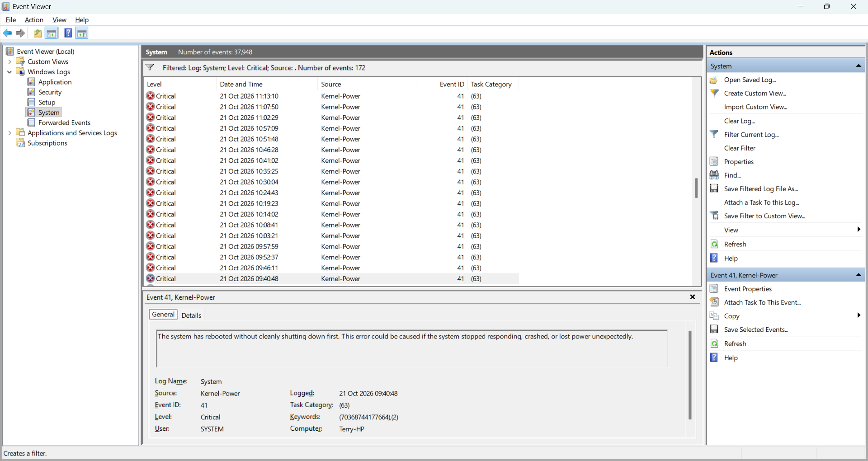Click the Filter Current Log funnel icon
Image resolution: width=868 pixels, height=461 pixels.
tap(714, 134)
